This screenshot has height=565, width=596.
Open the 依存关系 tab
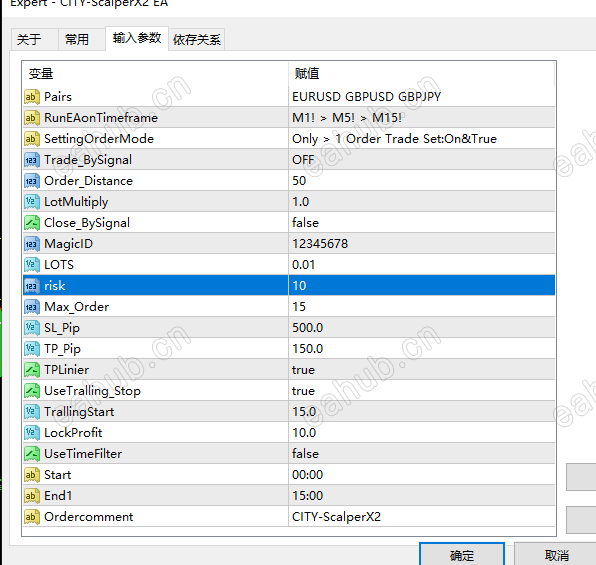197,39
